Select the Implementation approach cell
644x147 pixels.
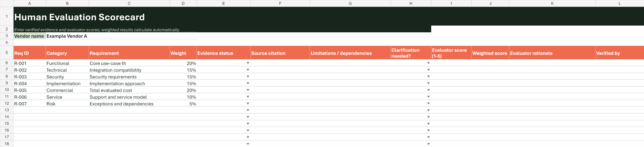coord(129,83)
